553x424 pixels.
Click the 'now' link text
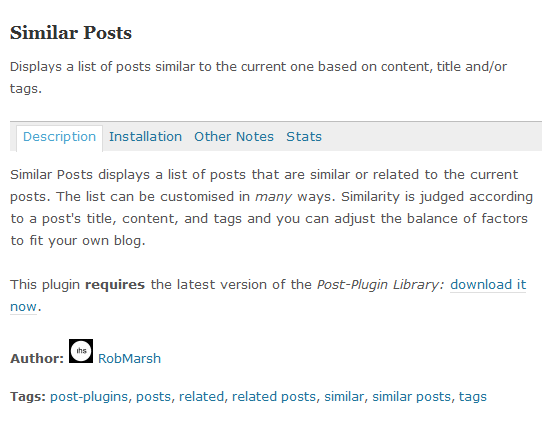(x=23, y=307)
